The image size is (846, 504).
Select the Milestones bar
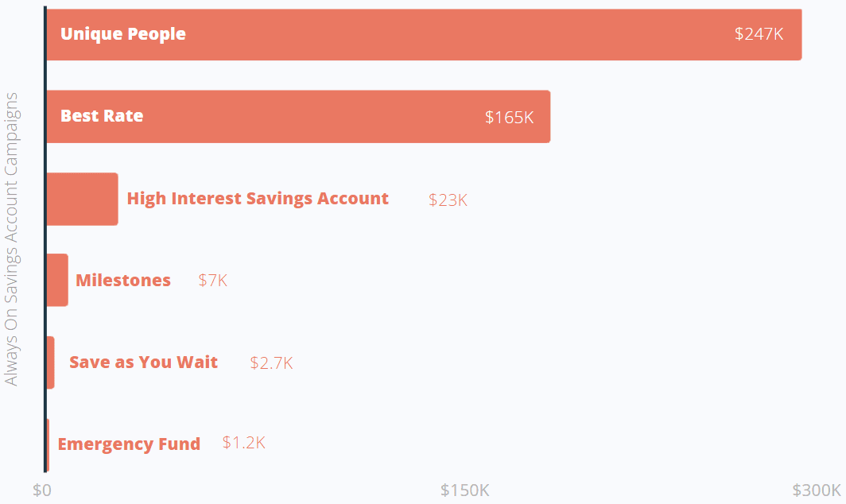[x=57, y=280]
